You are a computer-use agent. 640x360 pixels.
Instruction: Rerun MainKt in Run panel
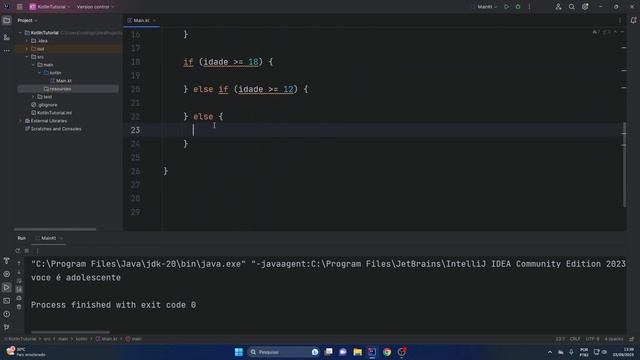18,251
